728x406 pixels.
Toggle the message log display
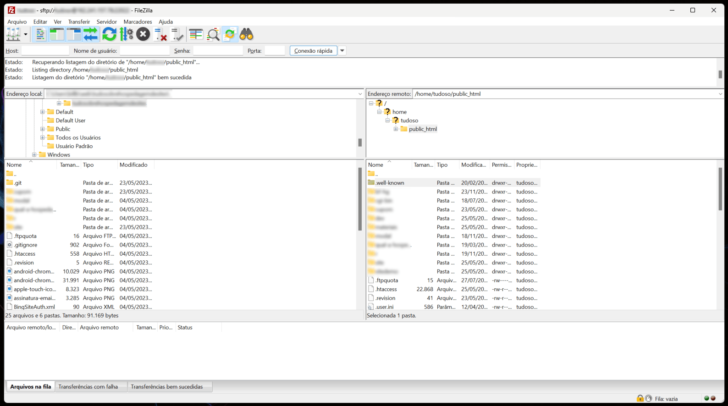pyautogui.click(x=40, y=34)
